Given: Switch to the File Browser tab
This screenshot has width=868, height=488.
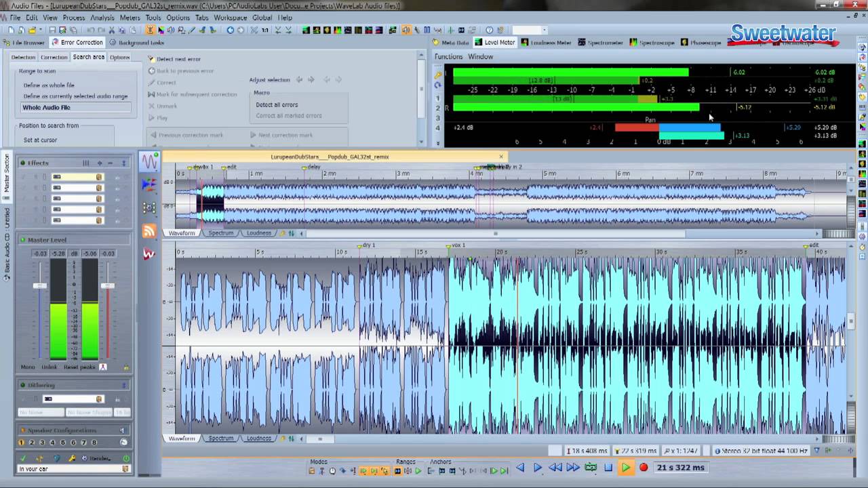Looking at the screenshot, I should coord(26,42).
